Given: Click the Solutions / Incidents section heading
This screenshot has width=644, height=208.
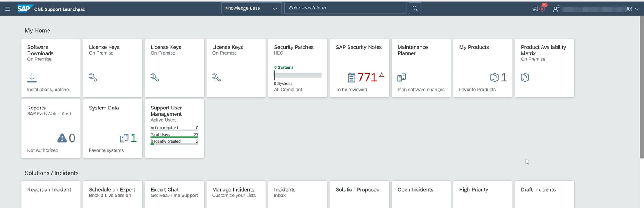Looking at the screenshot, I should click(52, 173).
